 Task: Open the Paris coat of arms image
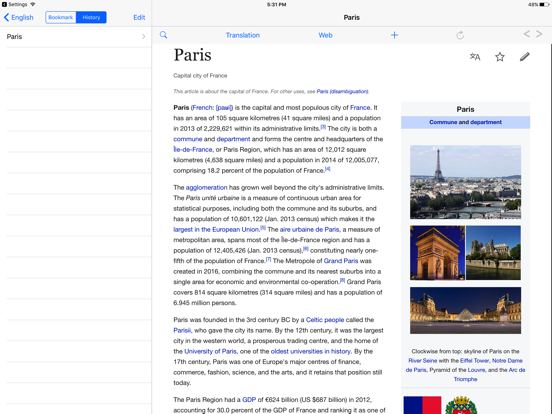461,405
